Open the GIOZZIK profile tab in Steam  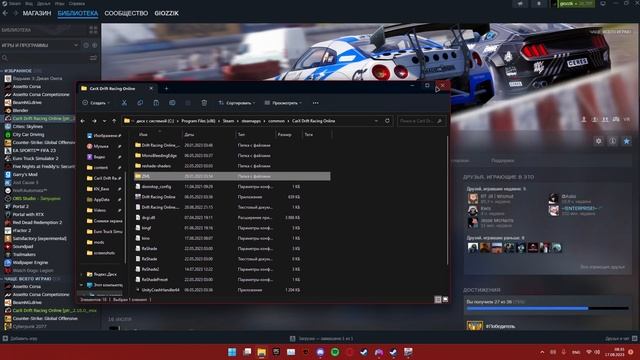click(167, 13)
